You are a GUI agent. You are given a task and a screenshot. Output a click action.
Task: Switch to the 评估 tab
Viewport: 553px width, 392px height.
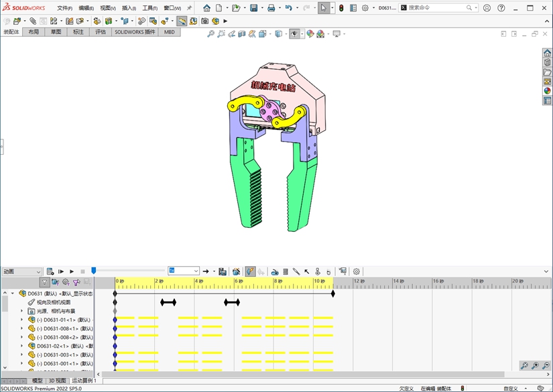point(100,31)
